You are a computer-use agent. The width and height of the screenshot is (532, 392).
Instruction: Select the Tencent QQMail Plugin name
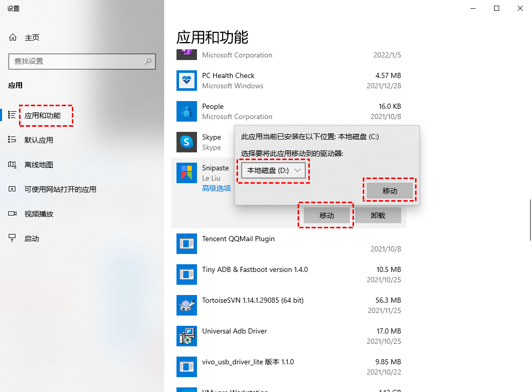point(238,239)
